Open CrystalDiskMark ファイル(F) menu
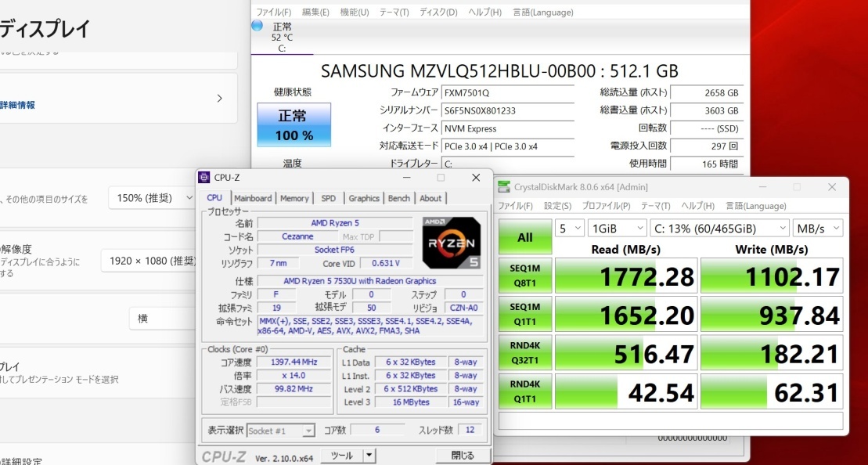This screenshot has width=868, height=465. pos(515,206)
